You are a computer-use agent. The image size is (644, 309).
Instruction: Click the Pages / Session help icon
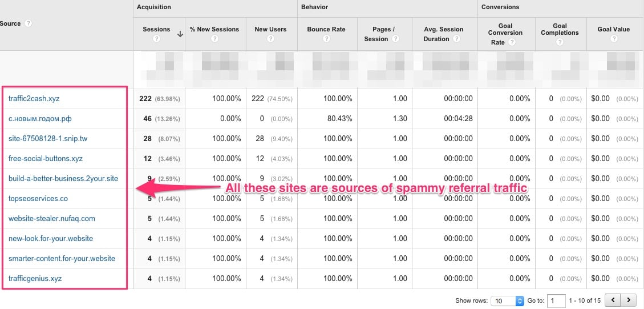coord(395,39)
